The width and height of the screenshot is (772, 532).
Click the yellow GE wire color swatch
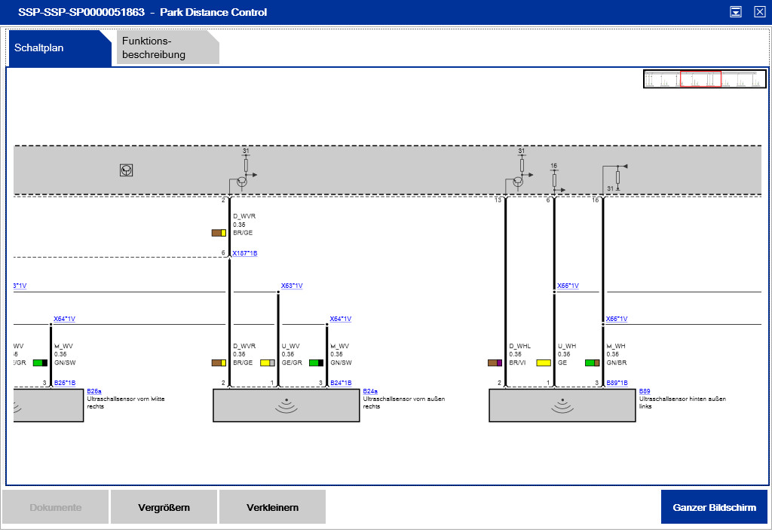[x=543, y=362]
